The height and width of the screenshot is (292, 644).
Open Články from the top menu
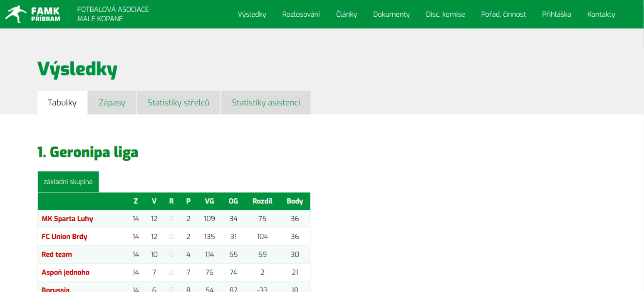(346, 14)
